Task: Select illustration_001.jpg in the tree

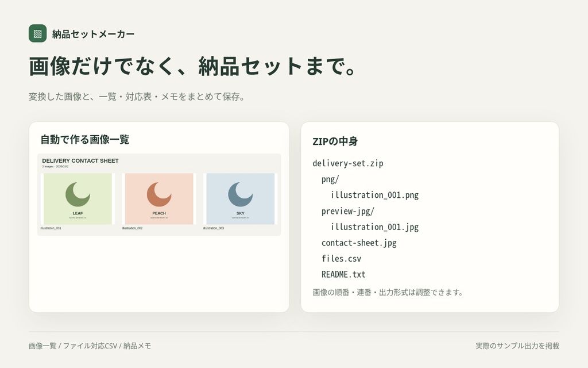Action: pos(374,227)
